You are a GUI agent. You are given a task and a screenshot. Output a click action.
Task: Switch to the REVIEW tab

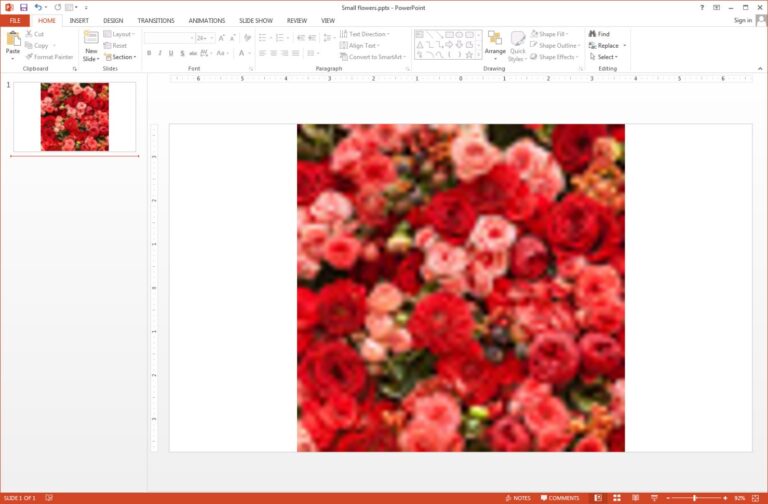click(x=297, y=21)
